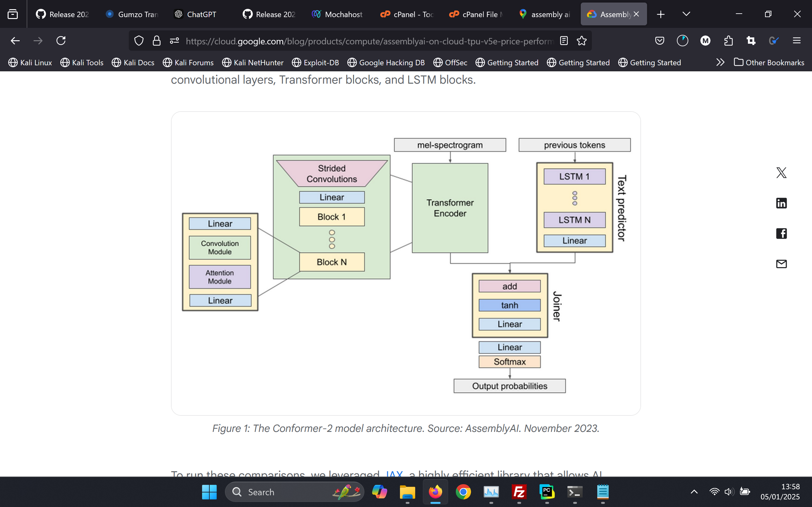Bookmark this page with star icon
The width and height of the screenshot is (812, 507).
pos(581,41)
